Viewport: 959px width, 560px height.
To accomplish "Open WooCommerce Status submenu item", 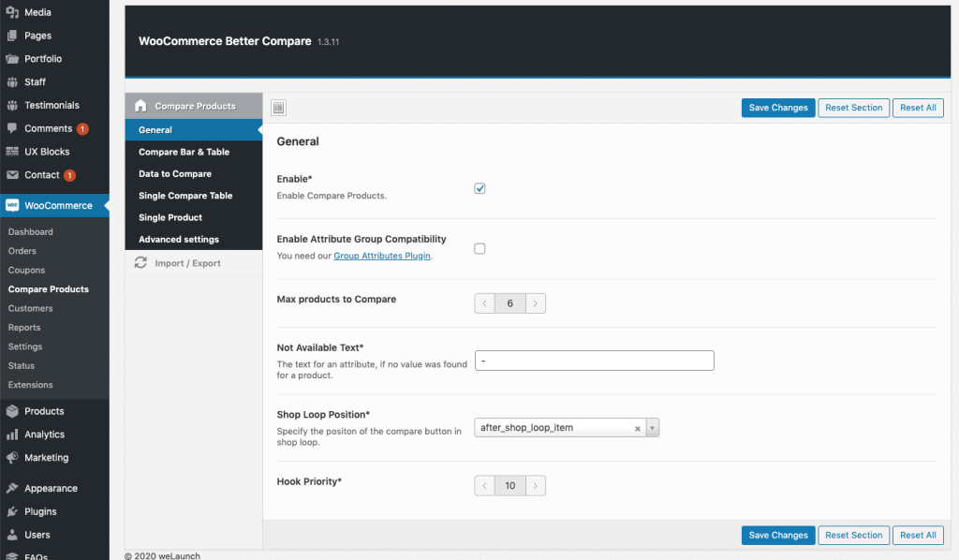I will (x=22, y=365).
